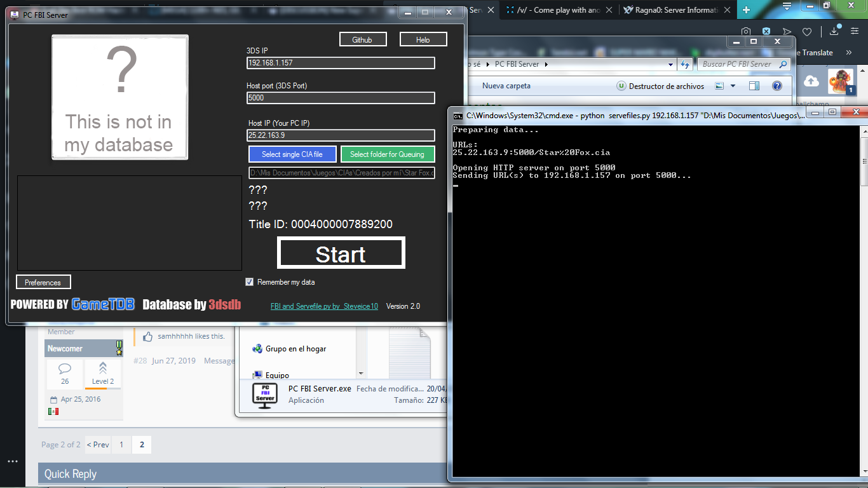This screenshot has height=488, width=868.
Task: Toggle the Explorer preview pane icon
Action: click(x=754, y=86)
